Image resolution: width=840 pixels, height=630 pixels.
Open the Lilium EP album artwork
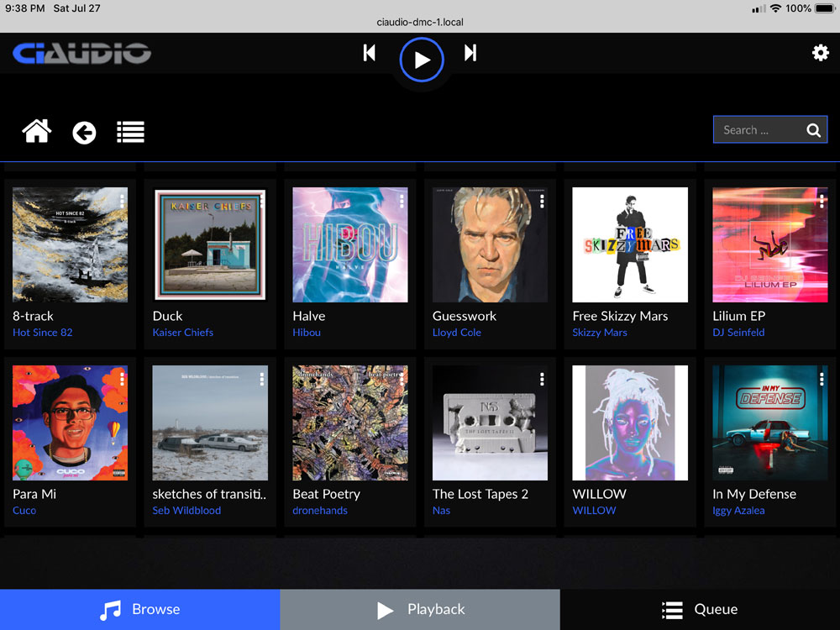click(x=770, y=244)
